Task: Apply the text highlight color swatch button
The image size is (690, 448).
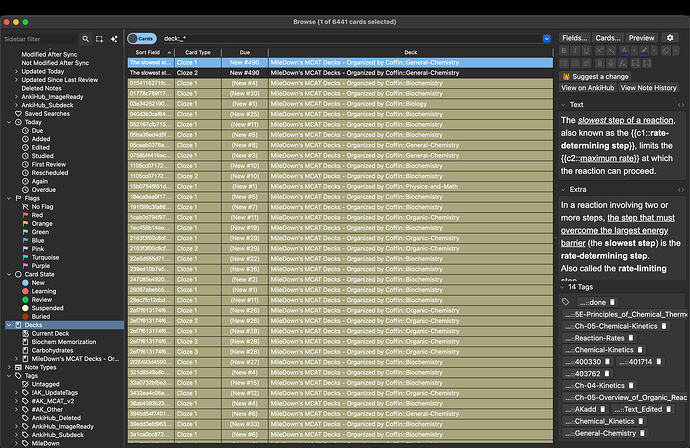Action: 644,51
